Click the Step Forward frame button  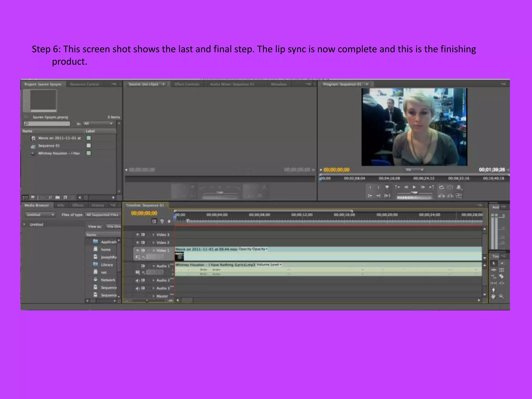[x=423, y=187]
